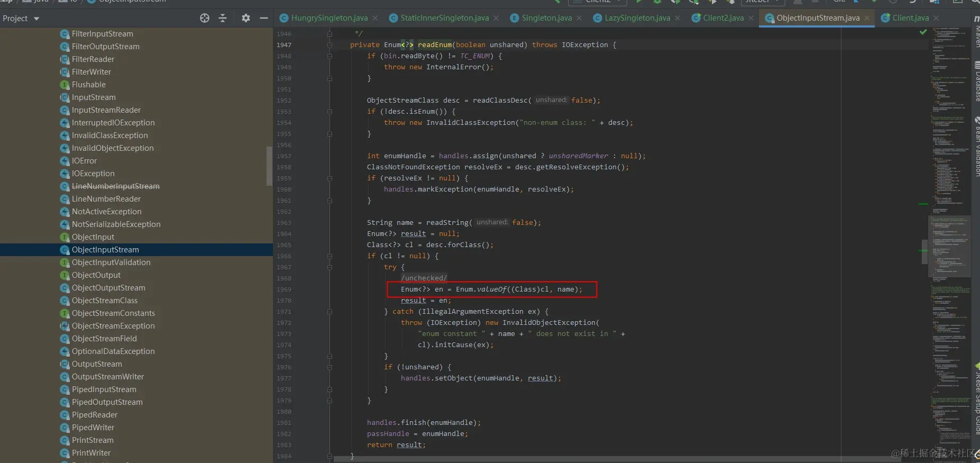Fold the if block at line 1966
The width and height of the screenshot is (980, 463).
329,256
